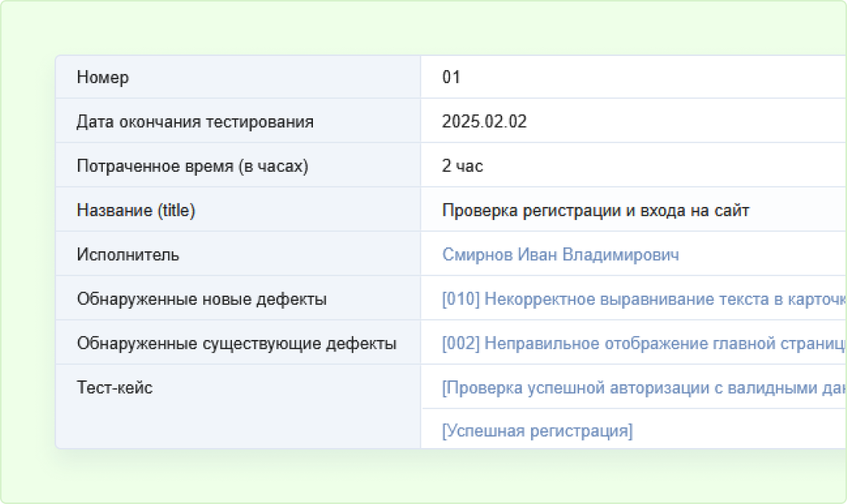Open the Смирнов Иван Владимирович executor link
The width and height of the screenshot is (847, 504).
560,254
